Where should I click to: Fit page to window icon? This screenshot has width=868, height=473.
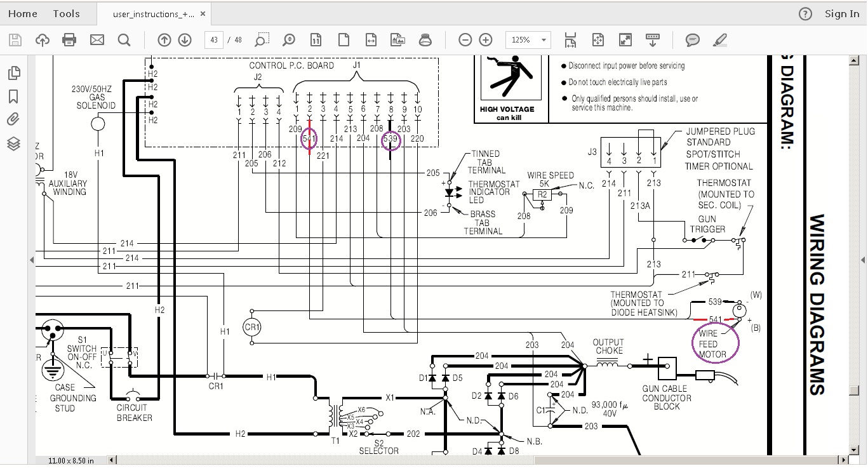[x=344, y=40]
